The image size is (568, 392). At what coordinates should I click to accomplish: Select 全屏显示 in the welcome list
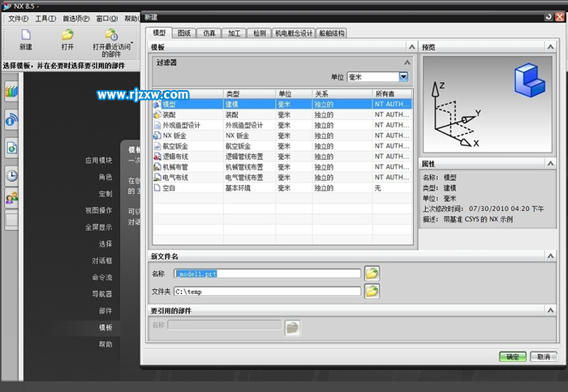(98, 227)
